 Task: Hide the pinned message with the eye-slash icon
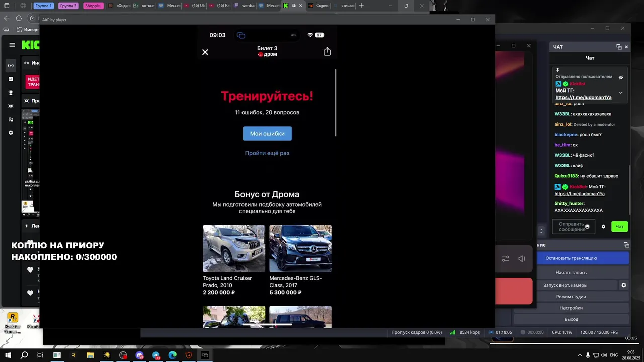(x=621, y=77)
